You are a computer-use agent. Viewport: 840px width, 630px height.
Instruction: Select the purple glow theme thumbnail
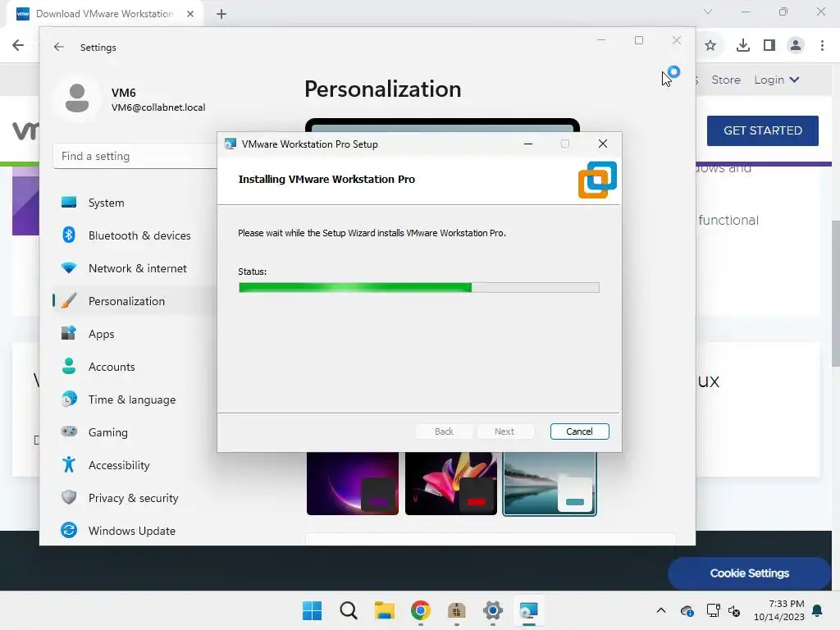(353, 483)
